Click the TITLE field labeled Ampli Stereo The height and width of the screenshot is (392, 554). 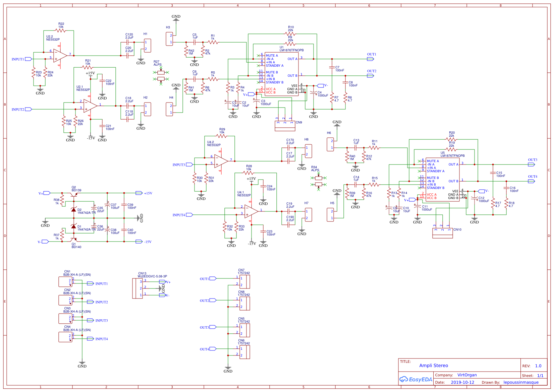[x=434, y=366]
